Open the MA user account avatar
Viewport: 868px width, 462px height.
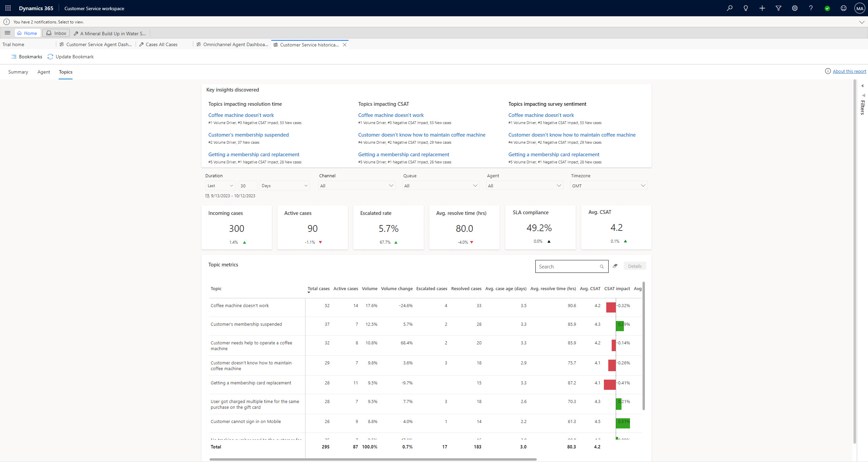click(x=860, y=8)
